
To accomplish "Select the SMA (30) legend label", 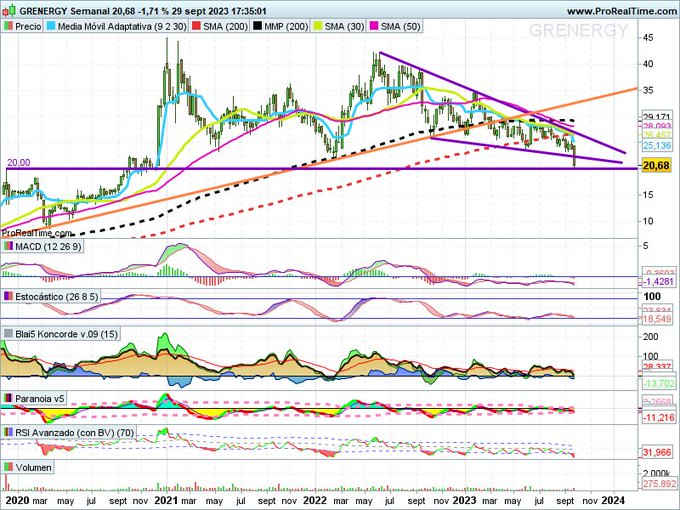I will pyautogui.click(x=344, y=26).
